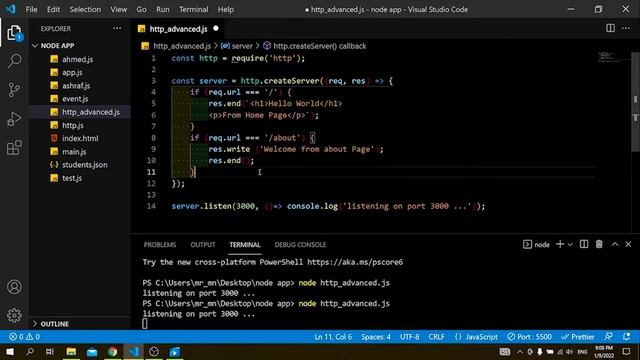Change end of line sequence CRLF
The width and height of the screenshot is (640, 360).
click(x=436, y=337)
